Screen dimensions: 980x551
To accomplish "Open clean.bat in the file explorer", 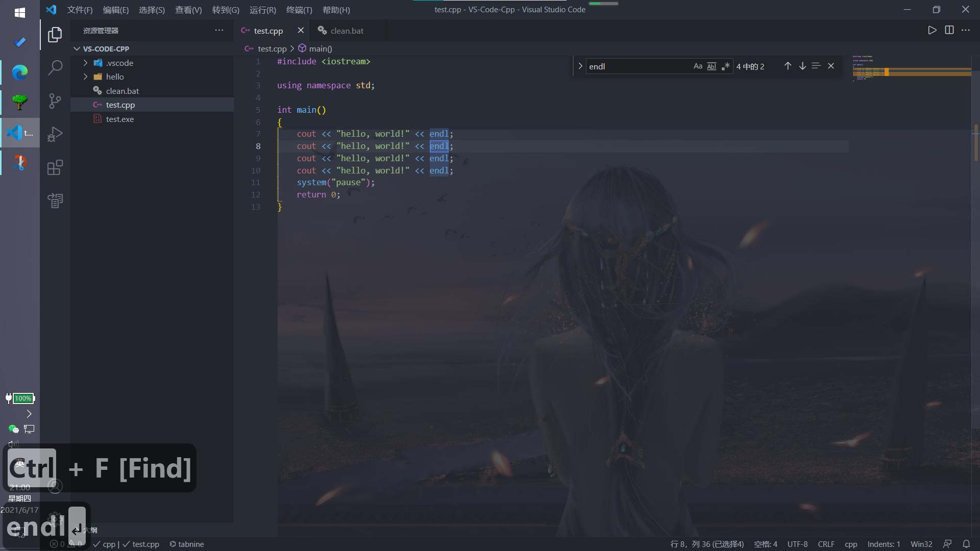I will coord(152,91).
